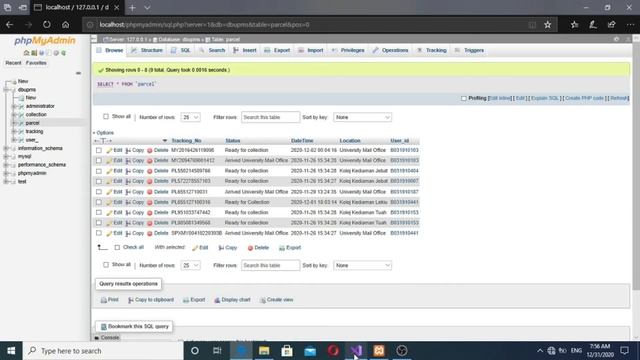Click the favorites star in the address bar
This screenshot has width=640, height=360.
(x=547, y=24)
